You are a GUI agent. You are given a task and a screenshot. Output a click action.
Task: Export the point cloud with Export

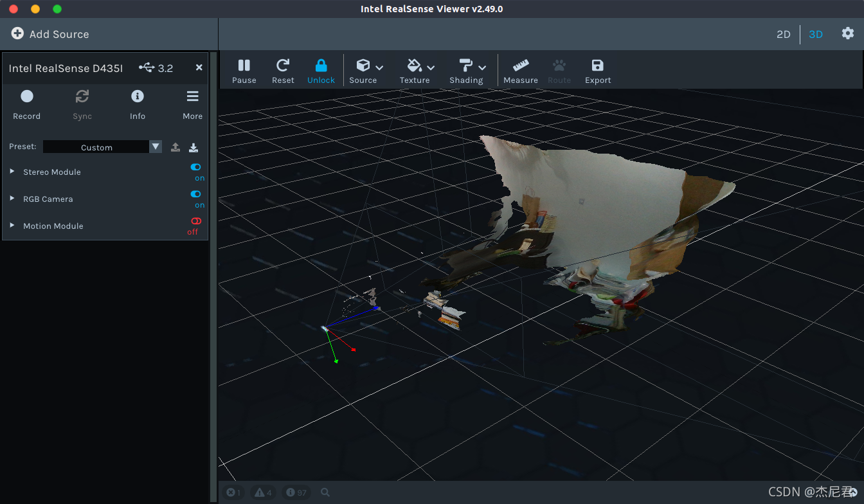tap(598, 71)
